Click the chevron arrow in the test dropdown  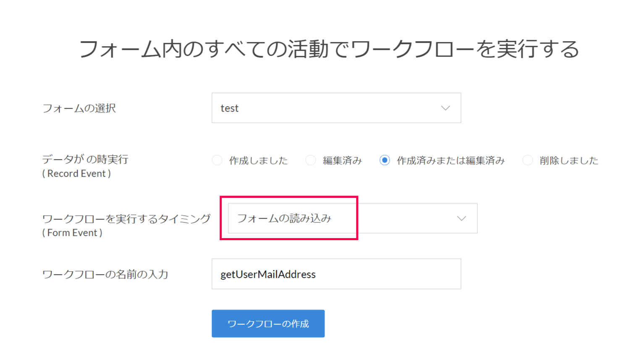[445, 108]
